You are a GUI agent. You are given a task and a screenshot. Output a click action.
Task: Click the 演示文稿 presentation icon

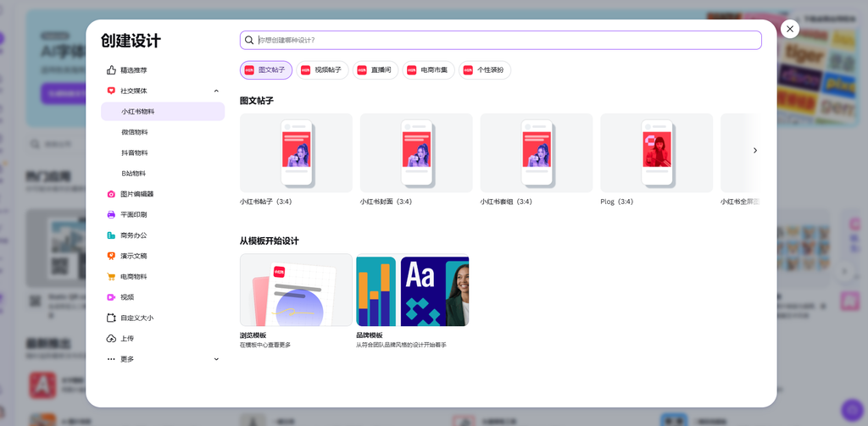[x=111, y=256]
